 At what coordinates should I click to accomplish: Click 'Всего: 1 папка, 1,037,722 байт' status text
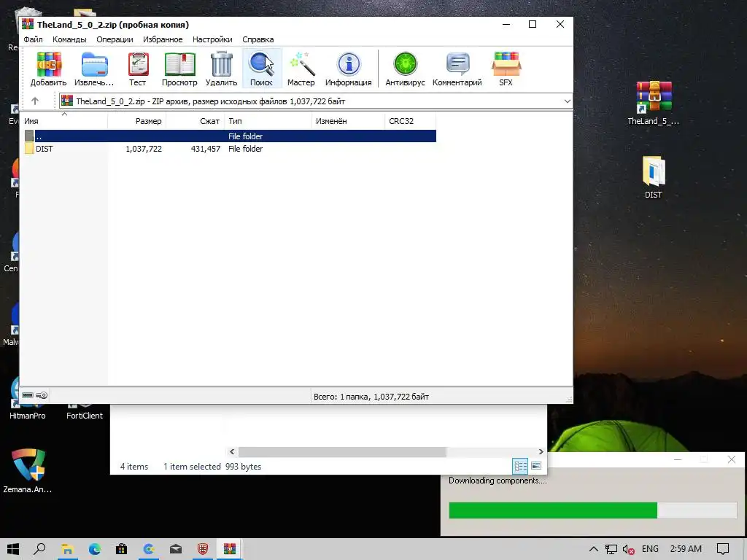(371, 397)
